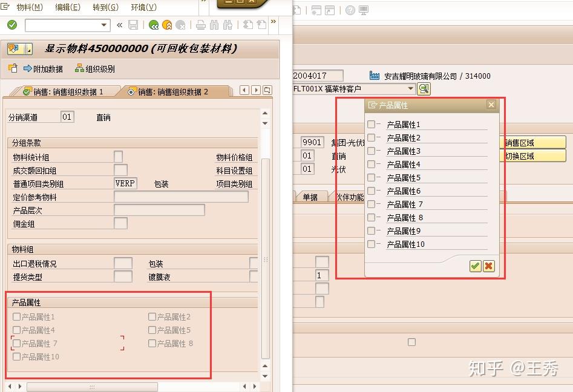Open Find with the binoculars icon
Viewport: 573px width, 392px height.
tap(214, 25)
